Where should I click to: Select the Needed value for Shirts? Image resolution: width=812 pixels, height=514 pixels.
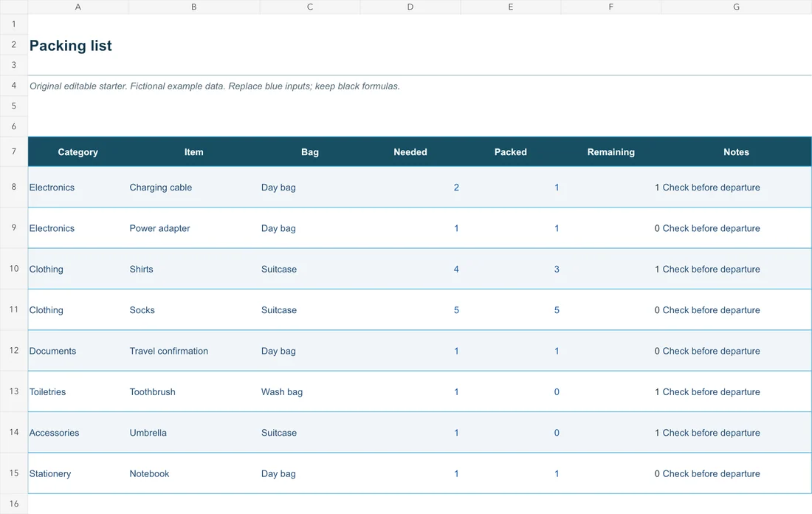point(410,269)
